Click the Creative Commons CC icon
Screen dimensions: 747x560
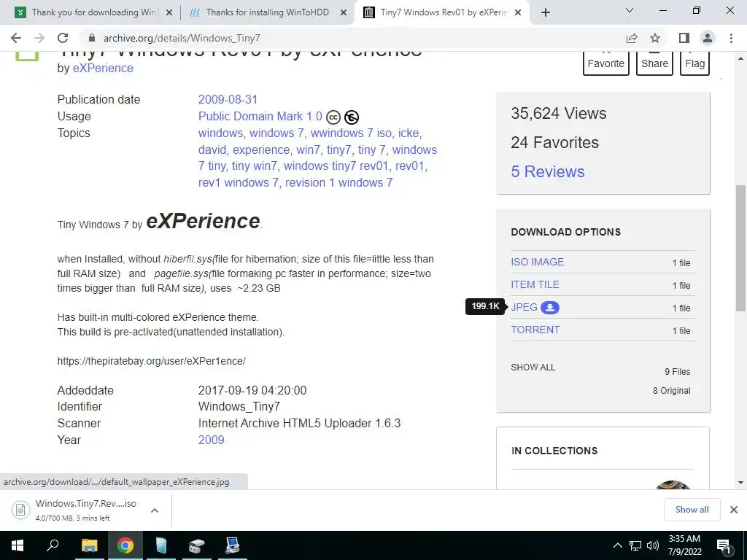tap(333, 117)
